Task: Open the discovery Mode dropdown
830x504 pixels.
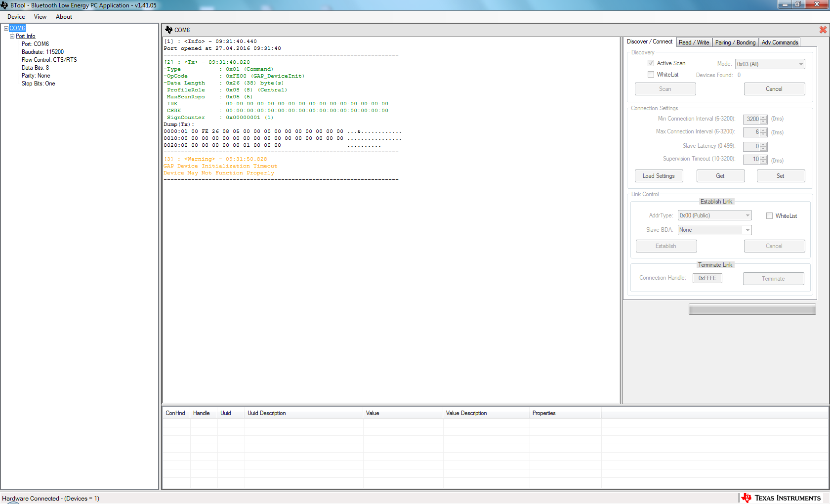Action: [x=770, y=64]
